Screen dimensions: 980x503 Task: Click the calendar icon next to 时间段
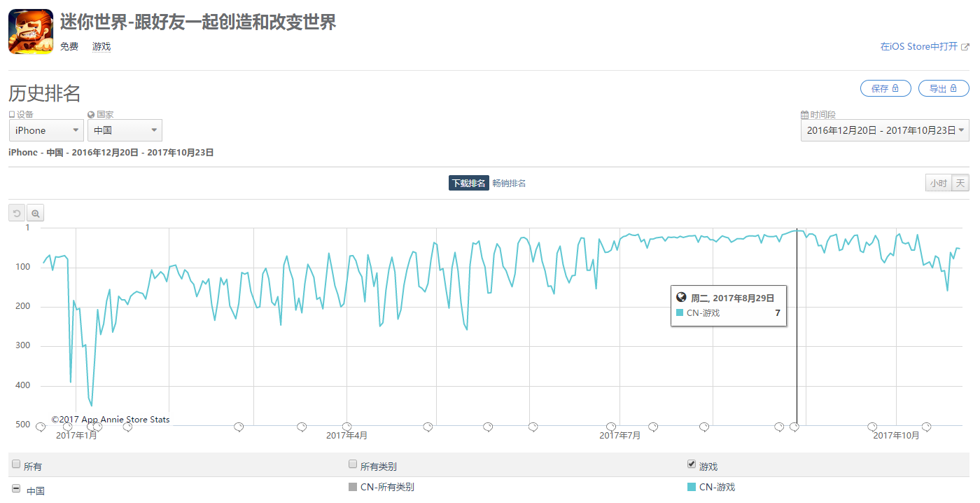pyautogui.click(x=805, y=115)
